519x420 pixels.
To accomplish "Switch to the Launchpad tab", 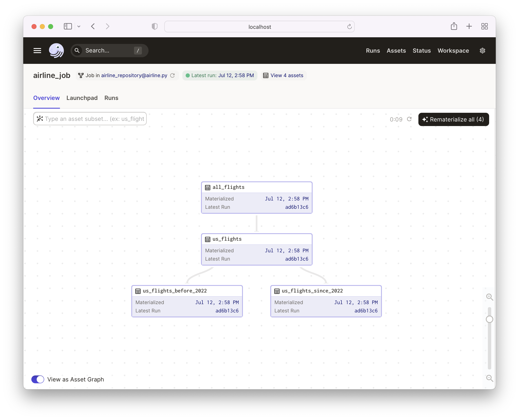I will (x=82, y=98).
